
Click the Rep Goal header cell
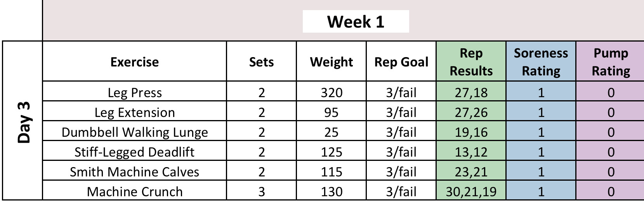point(401,62)
